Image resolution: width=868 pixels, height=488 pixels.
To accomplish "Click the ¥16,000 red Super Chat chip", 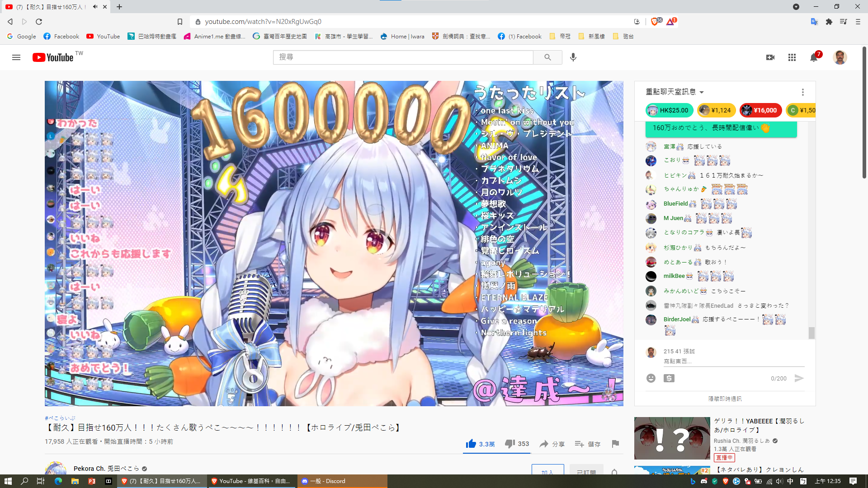I will [x=760, y=110].
